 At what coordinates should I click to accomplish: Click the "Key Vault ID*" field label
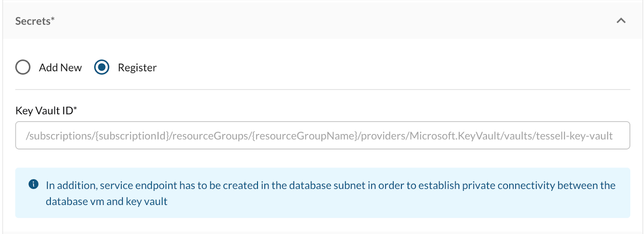(44, 111)
